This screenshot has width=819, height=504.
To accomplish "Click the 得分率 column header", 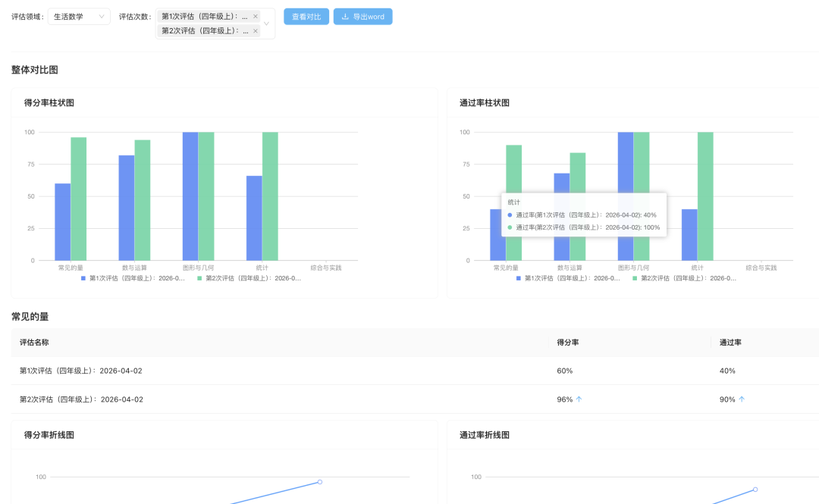I will (568, 343).
